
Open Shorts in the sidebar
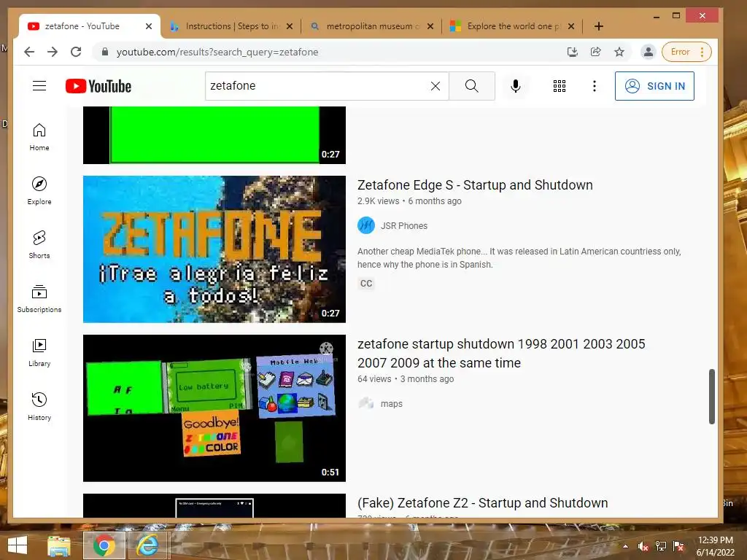39,245
